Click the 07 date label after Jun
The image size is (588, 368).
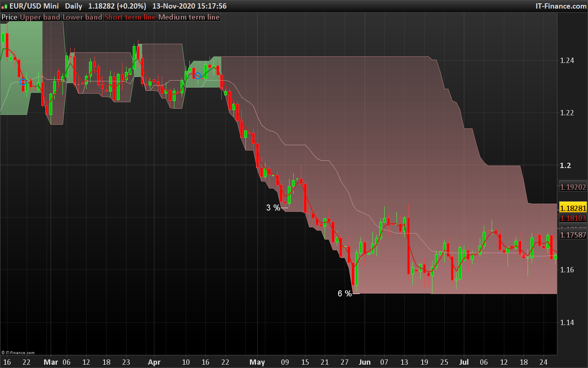point(384,362)
